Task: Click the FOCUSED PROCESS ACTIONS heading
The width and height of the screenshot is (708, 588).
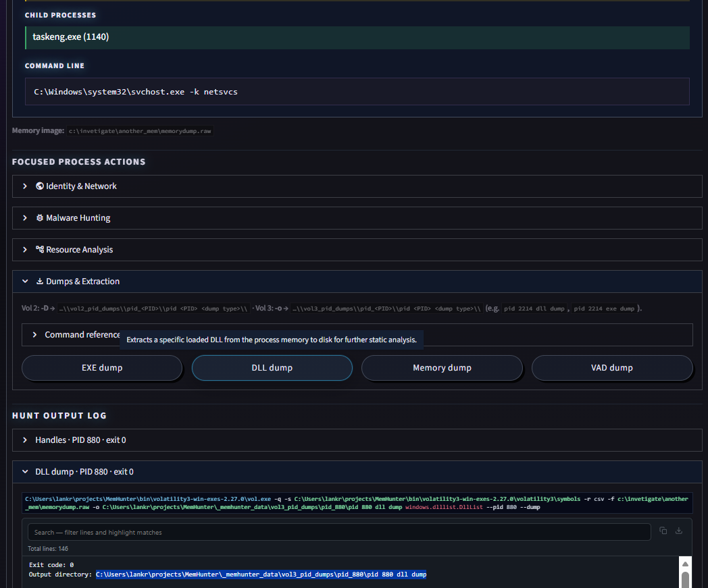Action: tap(79, 161)
